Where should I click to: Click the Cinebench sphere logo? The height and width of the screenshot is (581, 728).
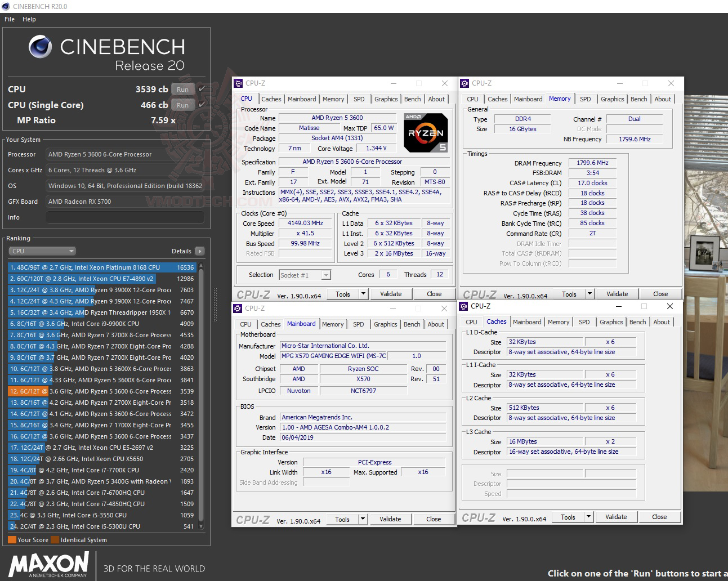coord(41,47)
